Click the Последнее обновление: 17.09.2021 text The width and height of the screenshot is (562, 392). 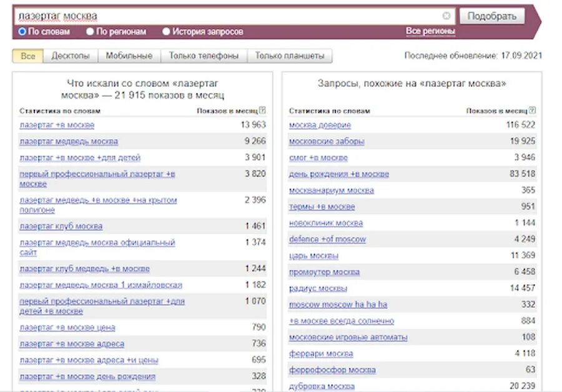click(x=473, y=56)
